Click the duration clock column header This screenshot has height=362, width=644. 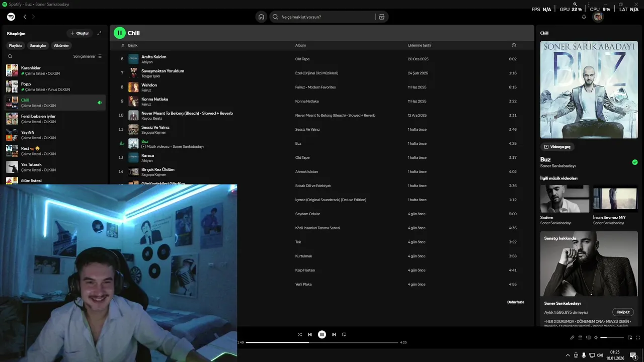point(514,45)
